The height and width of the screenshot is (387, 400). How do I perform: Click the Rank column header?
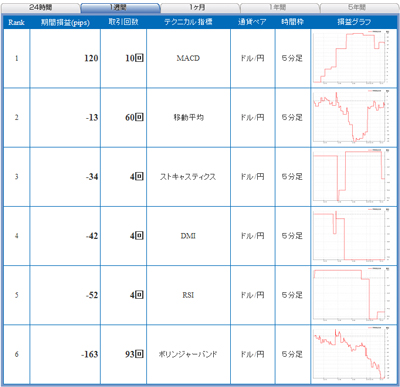(x=16, y=22)
